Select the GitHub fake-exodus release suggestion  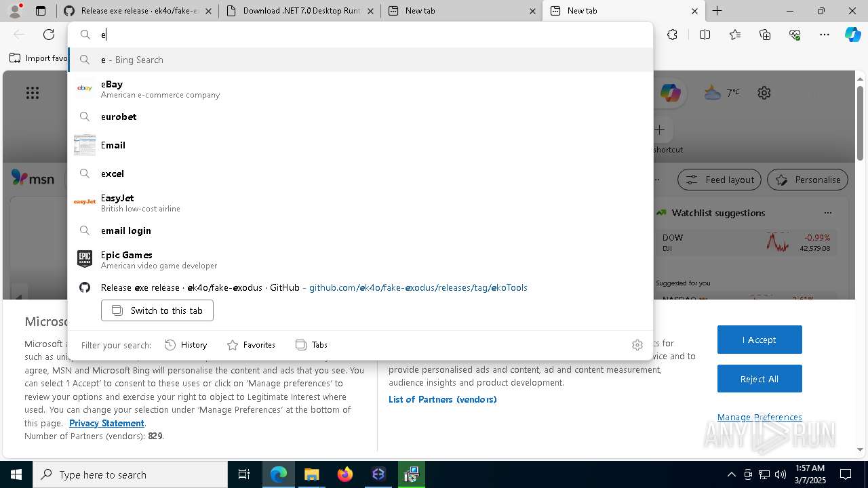(x=361, y=287)
